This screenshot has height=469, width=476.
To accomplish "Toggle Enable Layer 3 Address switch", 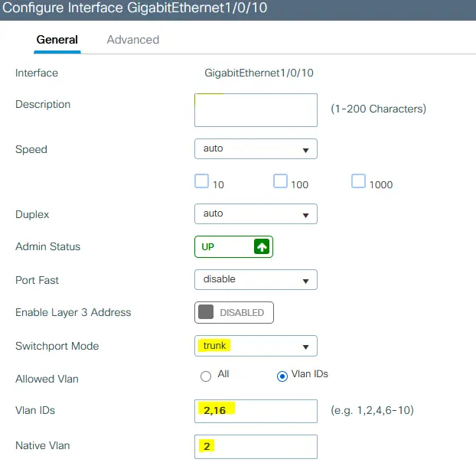I will pyautogui.click(x=234, y=312).
